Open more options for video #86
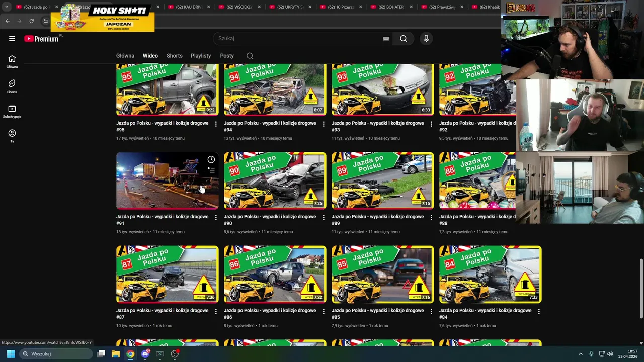Image resolution: width=644 pixels, height=362 pixels. click(324, 311)
